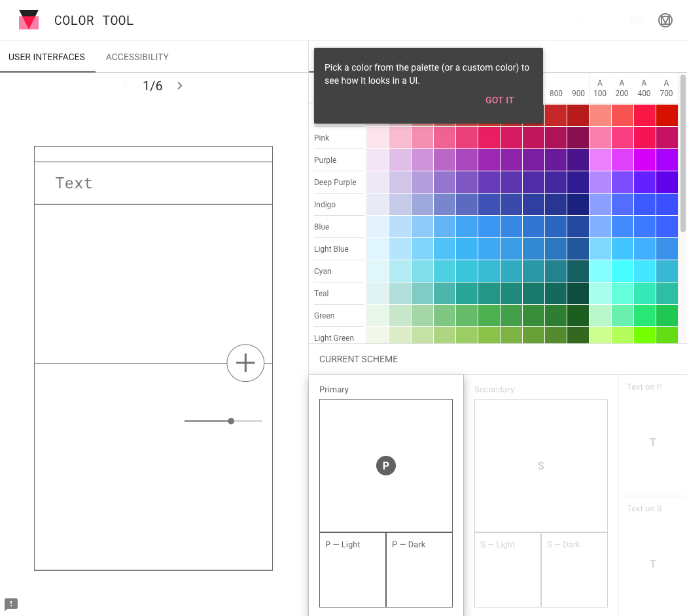Pick the Teal 900 color swatch
The height and width of the screenshot is (616, 687).
click(578, 294)
